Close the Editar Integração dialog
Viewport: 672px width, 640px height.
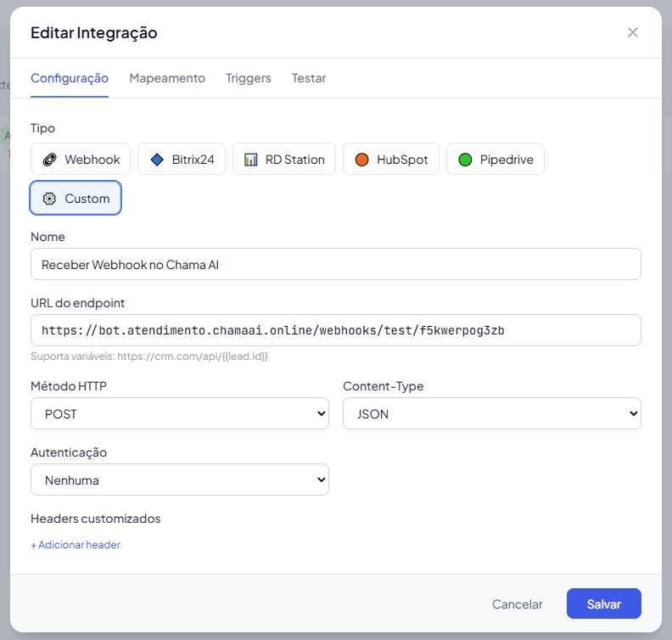[633, 32]
